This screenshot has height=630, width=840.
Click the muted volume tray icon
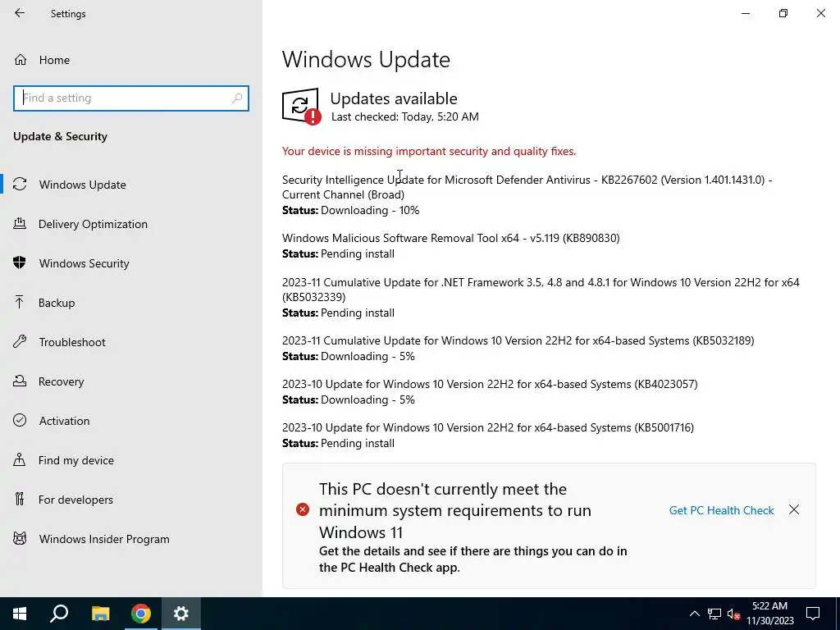[x=733, y=614]
